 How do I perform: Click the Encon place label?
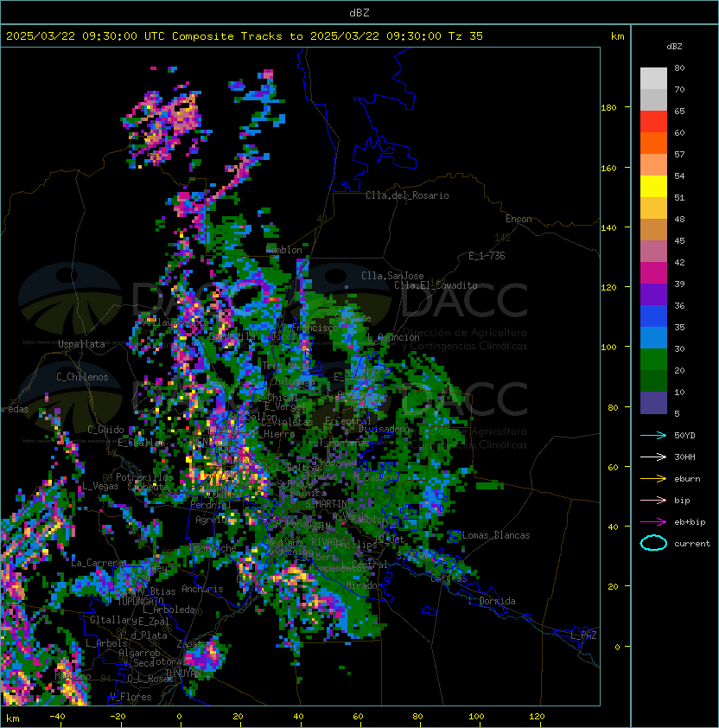[x=519, y=219]
